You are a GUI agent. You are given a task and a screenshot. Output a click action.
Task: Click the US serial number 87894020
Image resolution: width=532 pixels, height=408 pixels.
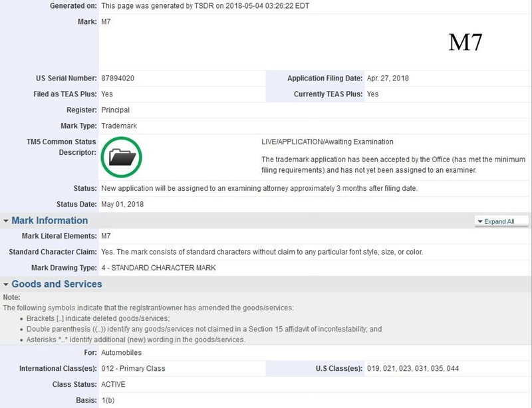[118, 78]
